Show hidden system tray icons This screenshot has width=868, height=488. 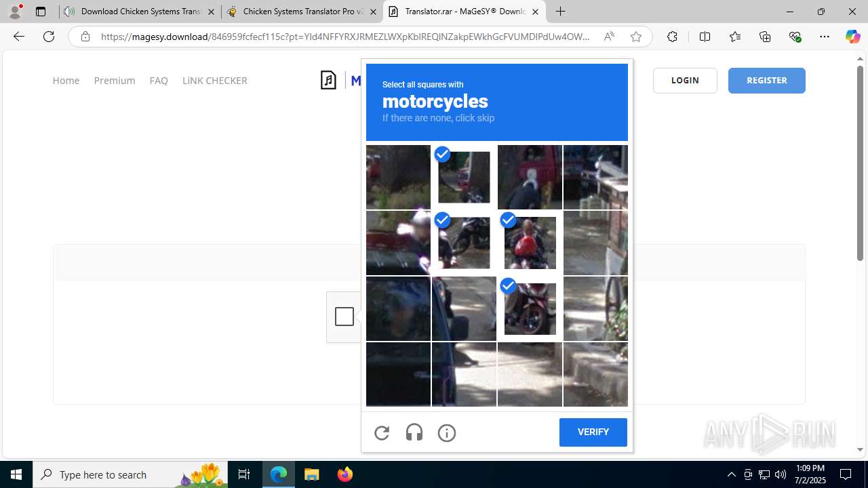tap(731, 474)
